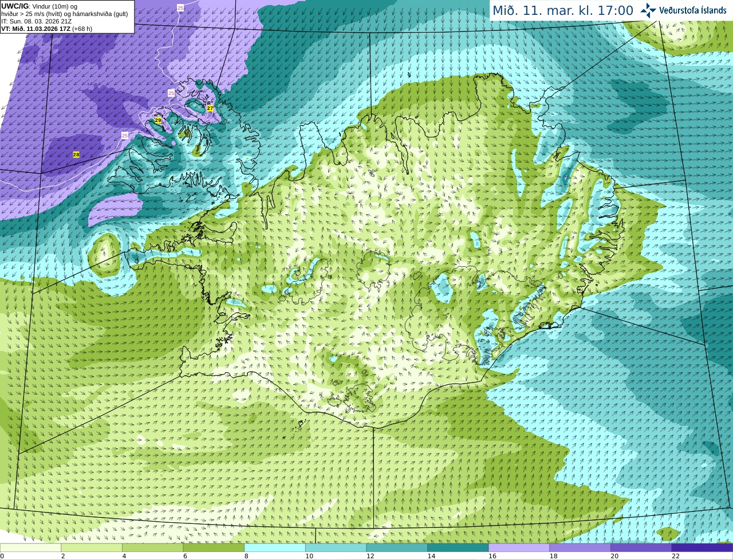Click the legend scale label '12'

[x=370, y=556]
